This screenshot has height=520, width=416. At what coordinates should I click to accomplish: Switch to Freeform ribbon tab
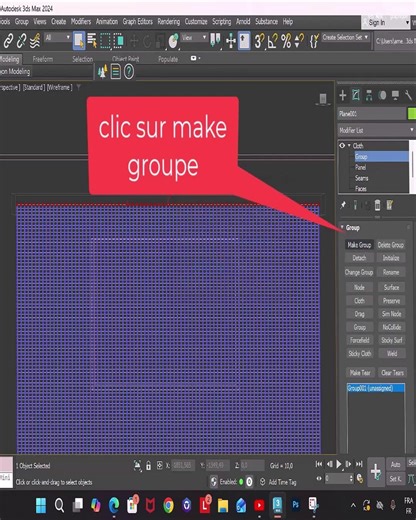click(43, 59)
